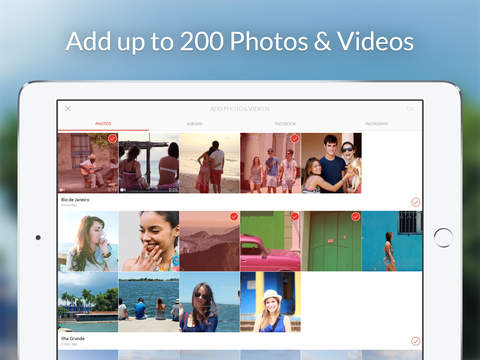Select the woman drinking water photo

click(88, 241)
